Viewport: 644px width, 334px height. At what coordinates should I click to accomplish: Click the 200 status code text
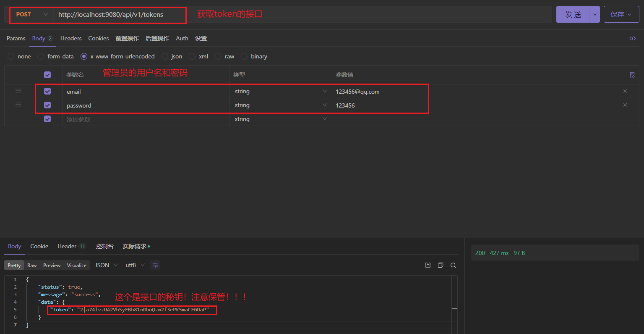pyautogui.click(x=480, y=253)
